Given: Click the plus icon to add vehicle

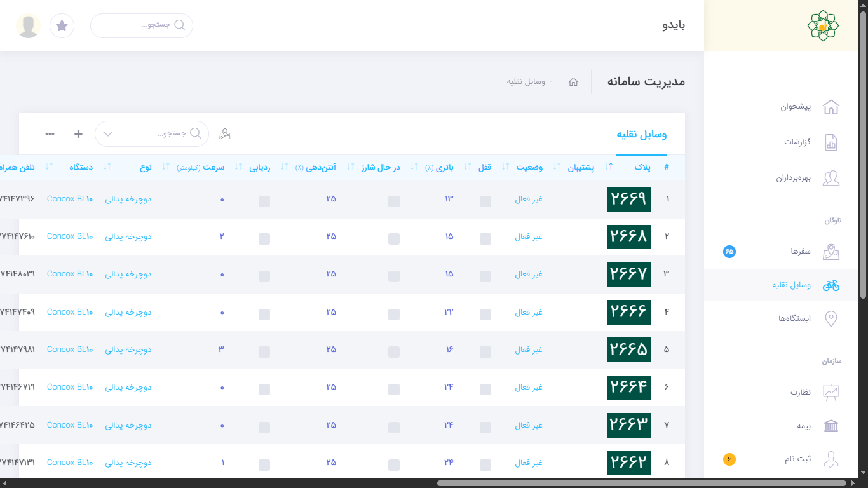Looking at the screenshot, I should 78,133.
